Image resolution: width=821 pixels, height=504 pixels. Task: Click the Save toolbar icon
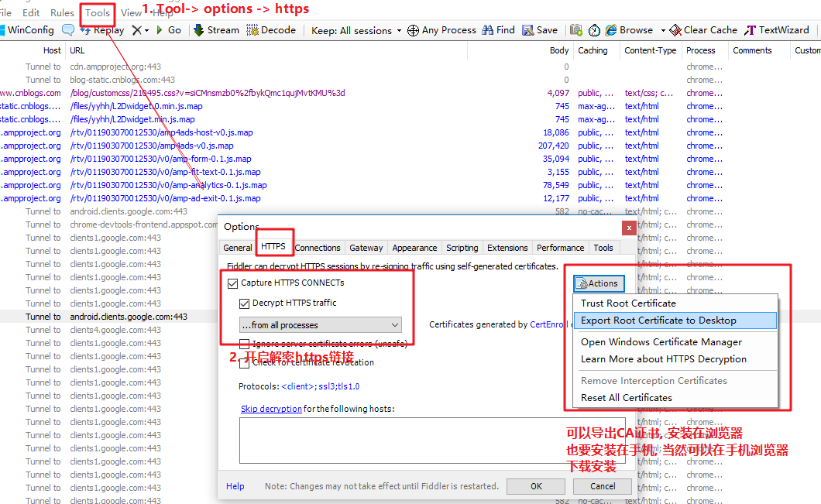point(527,30)
